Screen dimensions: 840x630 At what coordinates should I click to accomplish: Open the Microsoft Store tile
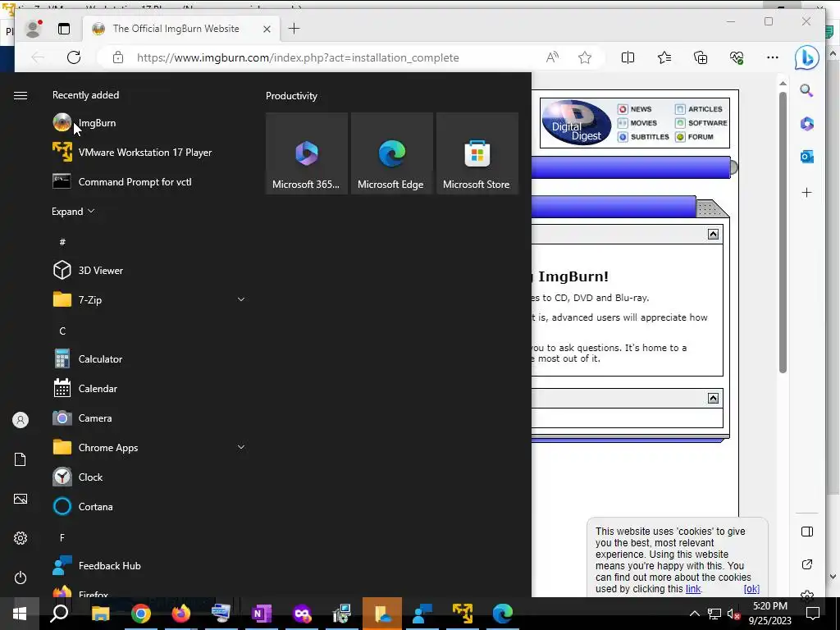477,153
